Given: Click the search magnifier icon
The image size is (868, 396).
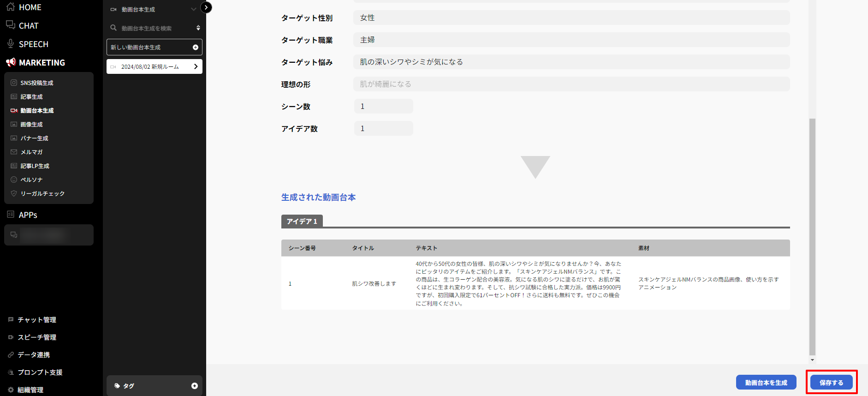Looking at the screenshot, I should pyautogui.click(x=113, y=28).
